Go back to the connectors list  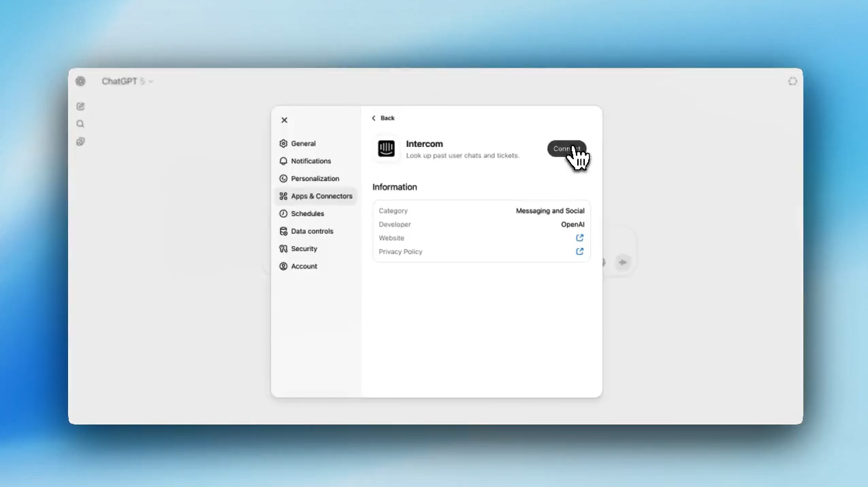[383, 118]
